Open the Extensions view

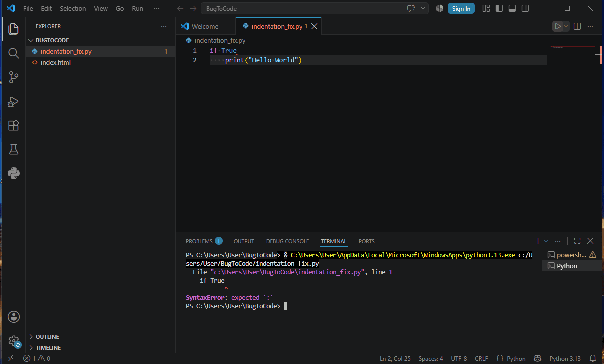tap(14, 126)
